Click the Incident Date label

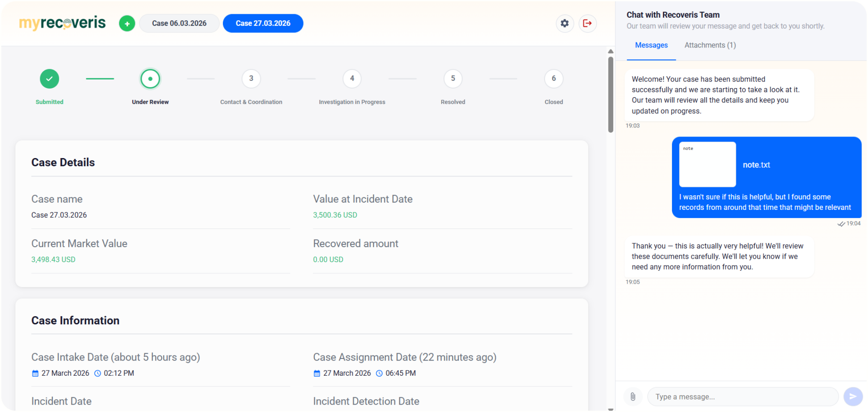(x=61, y=401)
